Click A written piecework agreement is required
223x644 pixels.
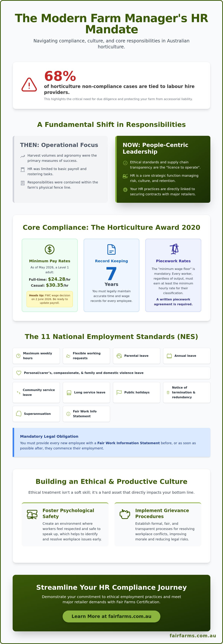[x=173, y=302]
